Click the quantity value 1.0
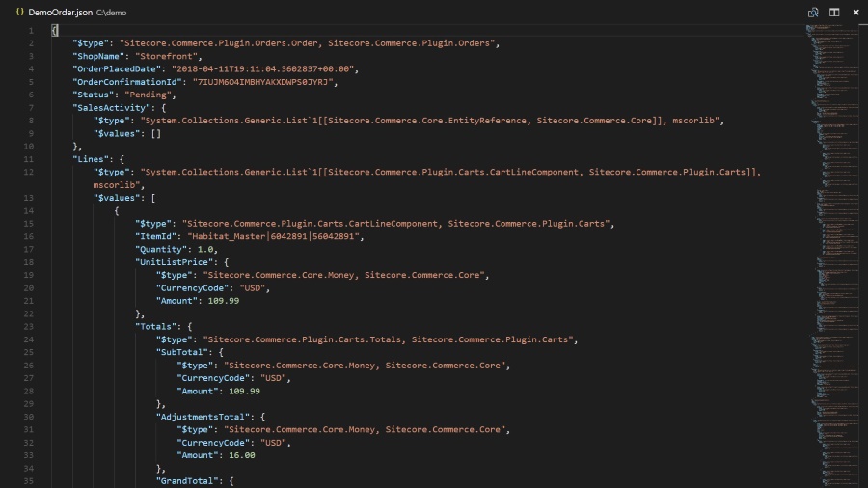This screenshot has height=488, width=868. tap(205, 250)
